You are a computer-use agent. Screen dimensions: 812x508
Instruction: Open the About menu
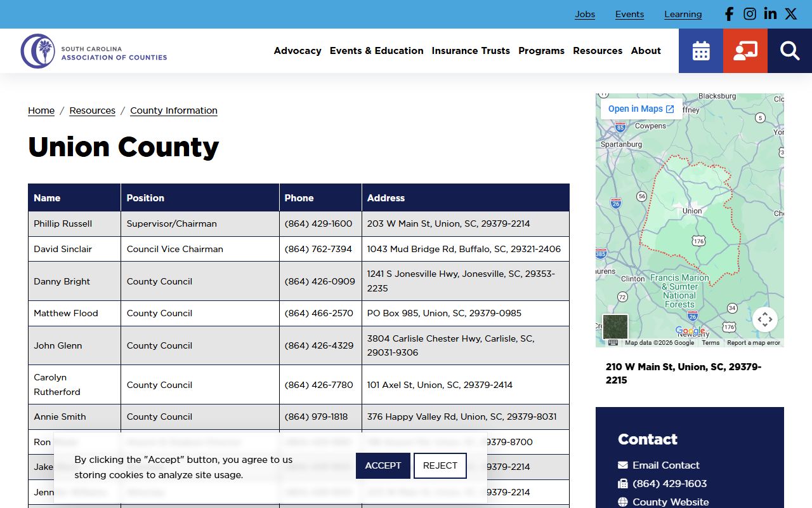pyautogui.click(x=646, y=51)
